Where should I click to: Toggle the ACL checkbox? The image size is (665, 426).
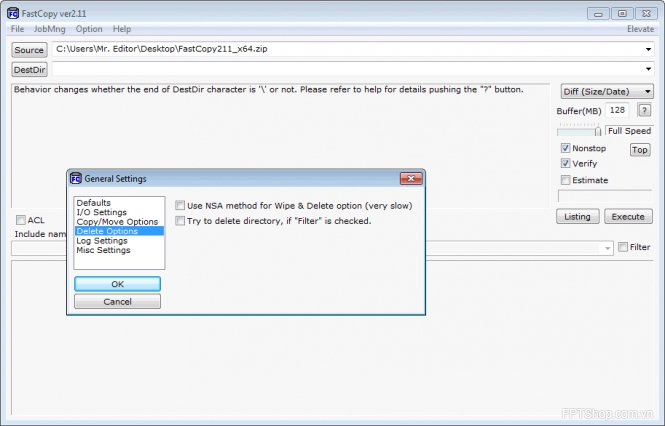click(20, 220)
